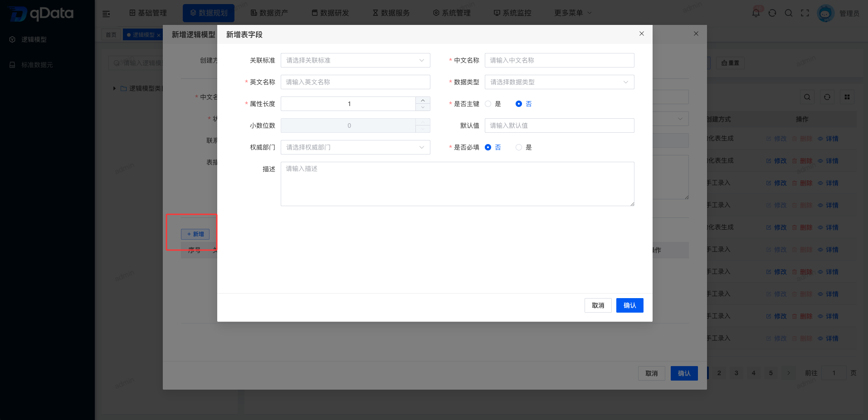Click the 前往 page number input
868x420 pixels.
pos(834,373)
